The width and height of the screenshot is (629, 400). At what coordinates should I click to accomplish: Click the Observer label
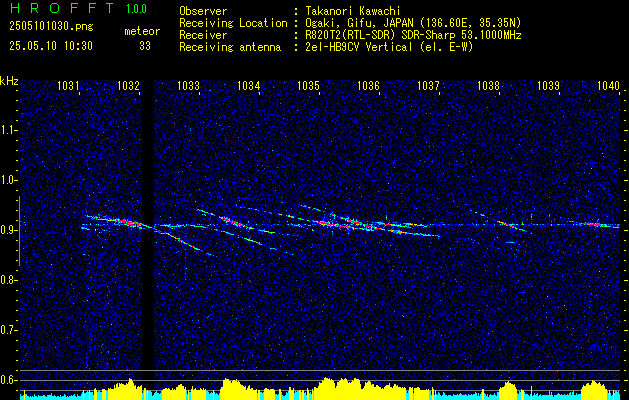[x=203, y=11]
